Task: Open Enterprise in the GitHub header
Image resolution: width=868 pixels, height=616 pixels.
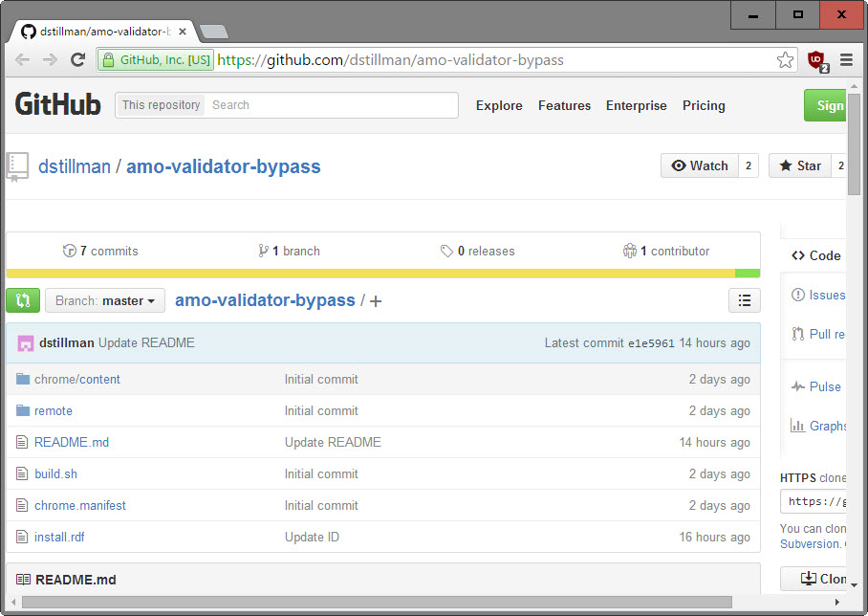Action: pyautogui.click(x=637, y=105)
